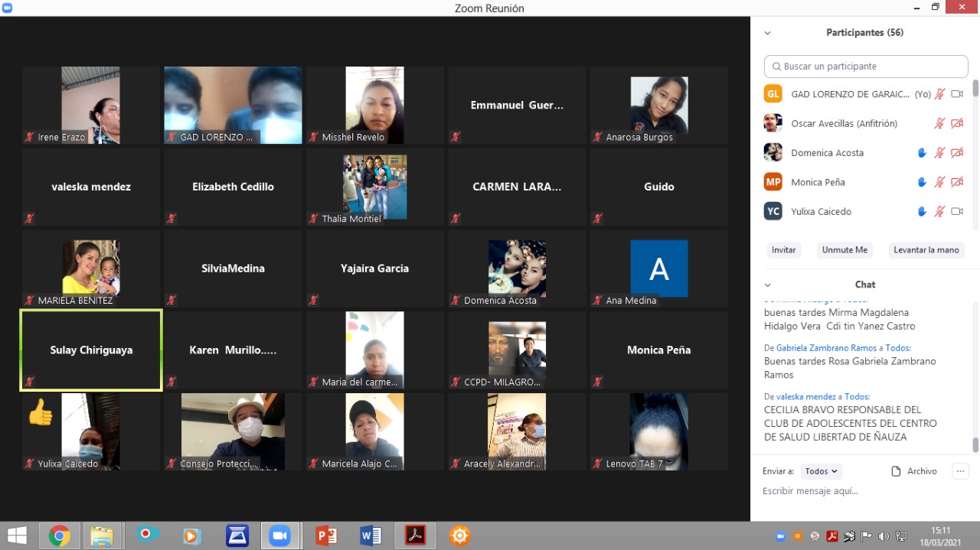
Task: Click the Buscar un participante search field
Action: pos(866,67)
